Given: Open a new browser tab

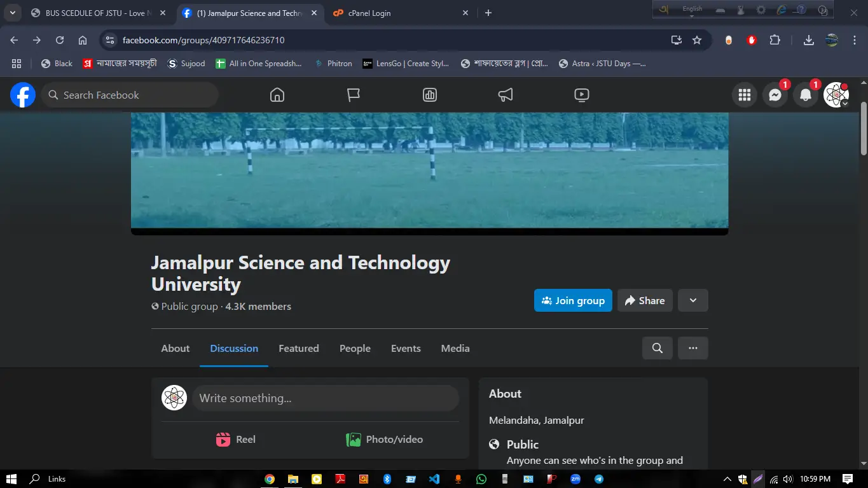Looking at the screenshot, I should pos(488,13).
